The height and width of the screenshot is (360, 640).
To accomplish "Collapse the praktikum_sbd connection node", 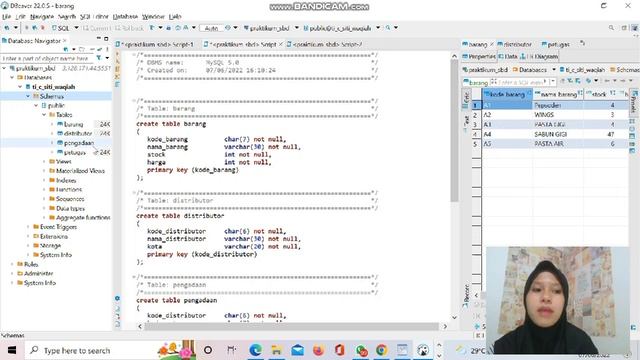I will [4, 68].
